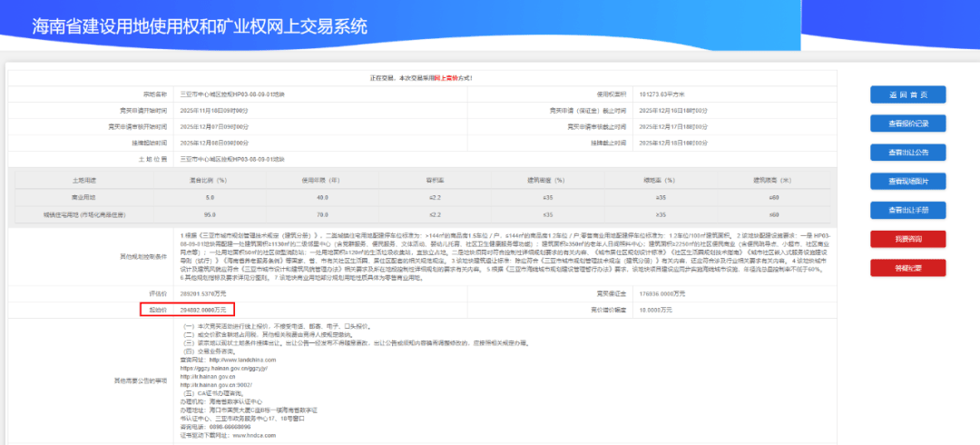
Task: Open 查看现场图片 site photos
Action: 907,182
